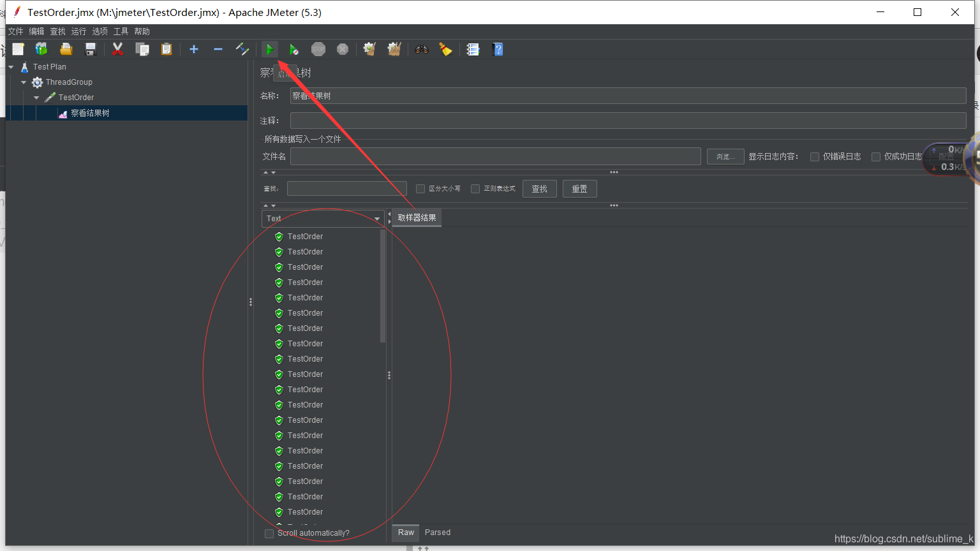Switch to the Raw tab
Image resolution: width=980 pixels, height=551 pixels.
click(x=406, y=533)
